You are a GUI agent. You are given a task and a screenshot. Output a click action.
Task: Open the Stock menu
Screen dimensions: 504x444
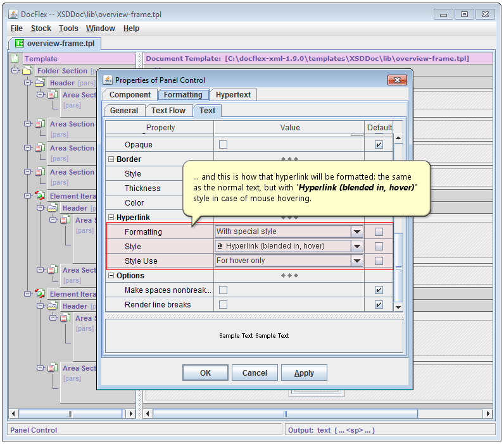pos(41,28)
